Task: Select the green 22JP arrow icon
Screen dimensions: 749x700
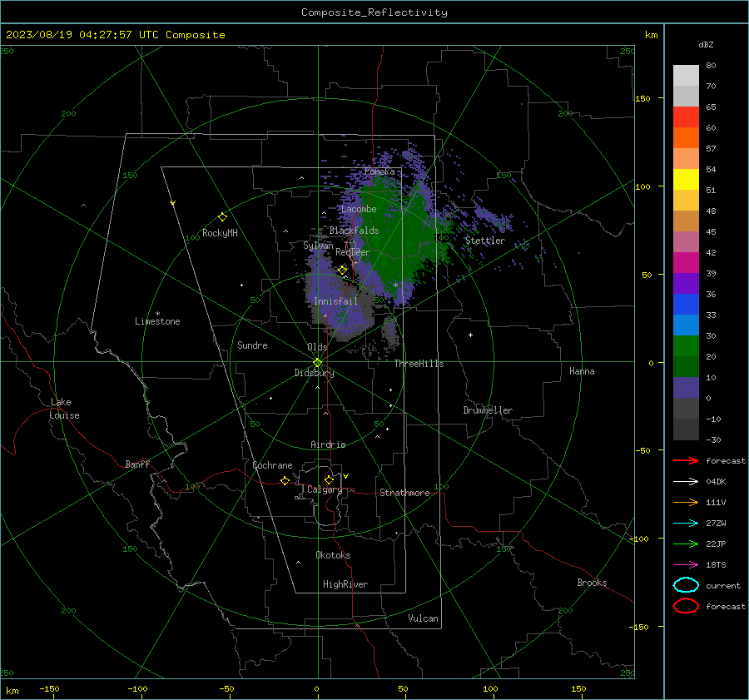Action: pos(686,544)
